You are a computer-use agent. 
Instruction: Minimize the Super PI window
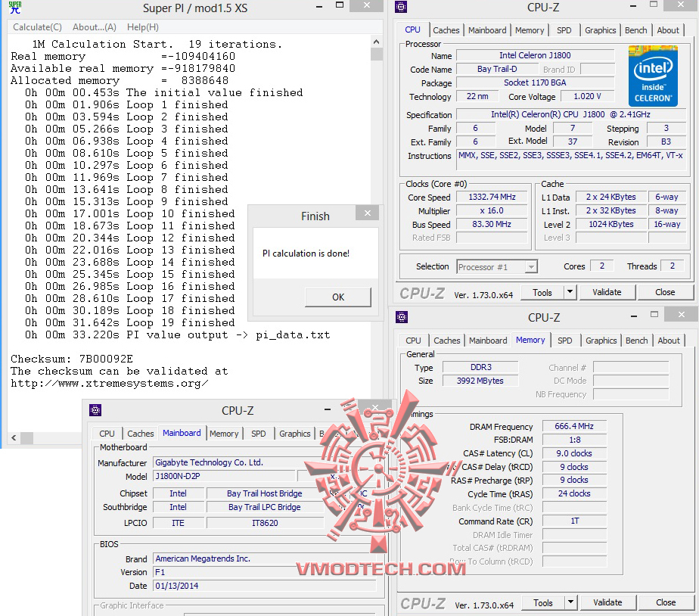tap(319, 7)
